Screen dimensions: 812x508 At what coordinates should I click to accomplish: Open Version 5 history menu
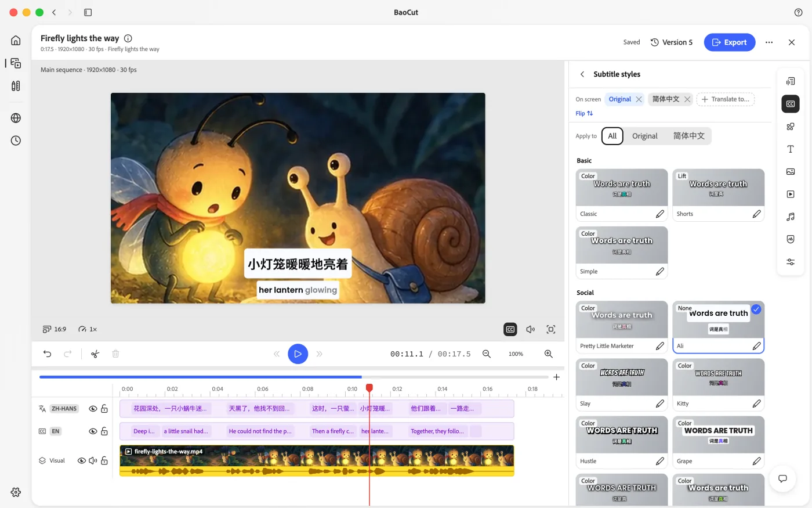(672, 42)
